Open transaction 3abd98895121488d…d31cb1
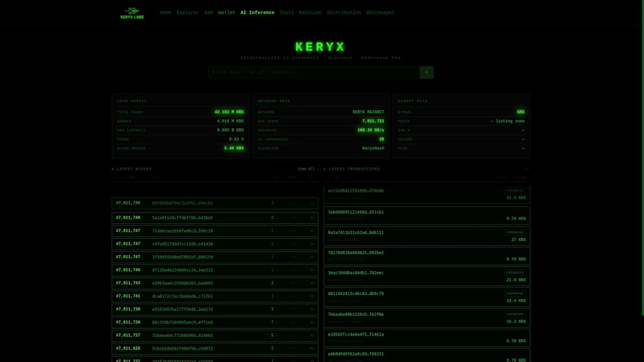This screenshot has width=644, height=362. click(356, 212)
